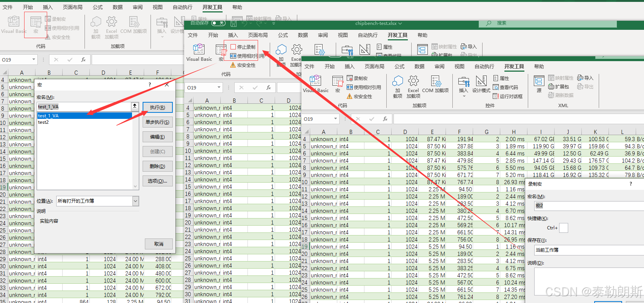Image resolution: width=644 pixels, height=303 pixels.
Task: Click XML 导入 in Record Macro window ribbon
Action: 586,78
